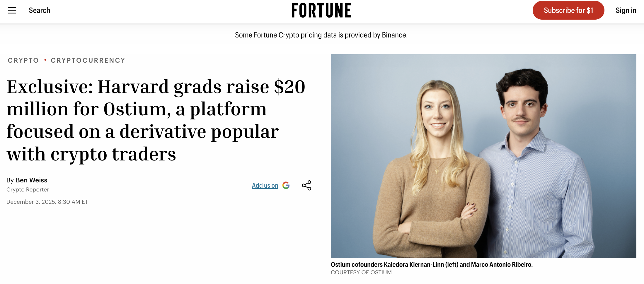Click the red dot between category labels
644x284 pixels.
45,60
